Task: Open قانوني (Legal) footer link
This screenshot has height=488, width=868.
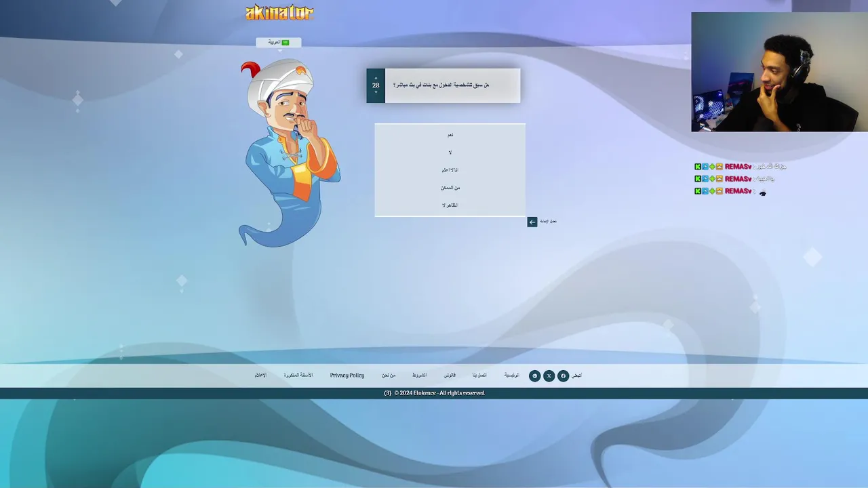Action: tap(450, 375)
